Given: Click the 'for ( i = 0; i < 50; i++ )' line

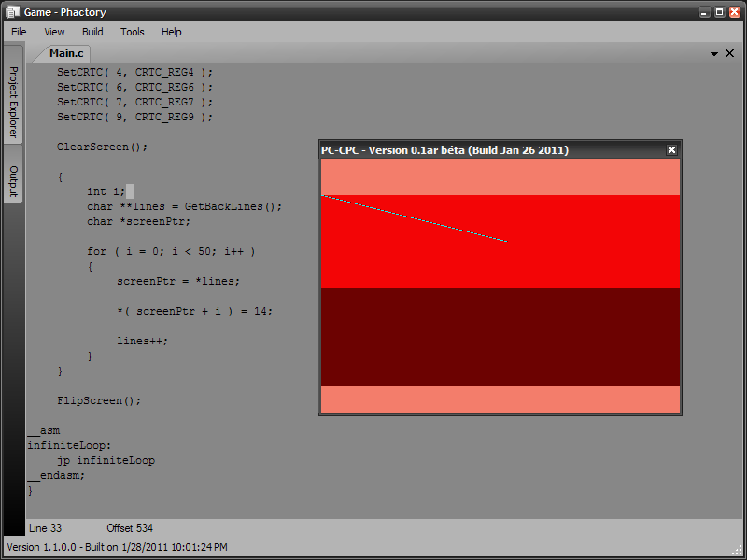Looking at the screenshot, I should (171, 251).
